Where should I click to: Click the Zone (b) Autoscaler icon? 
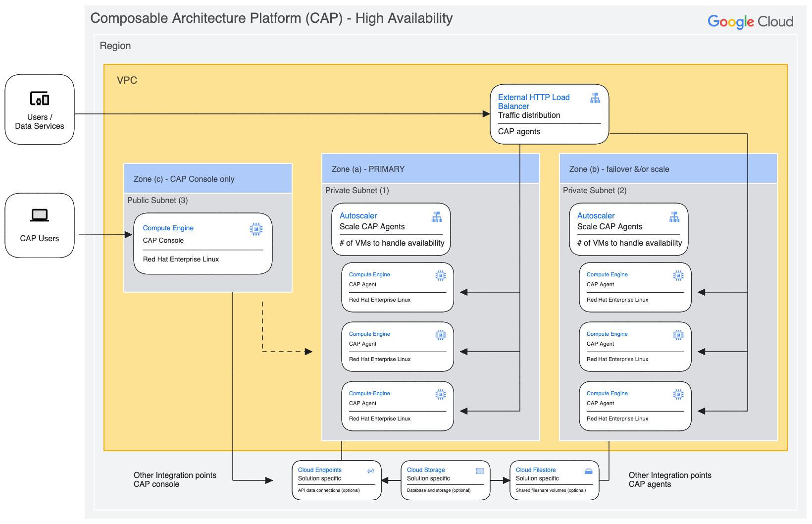coord(674,217)
